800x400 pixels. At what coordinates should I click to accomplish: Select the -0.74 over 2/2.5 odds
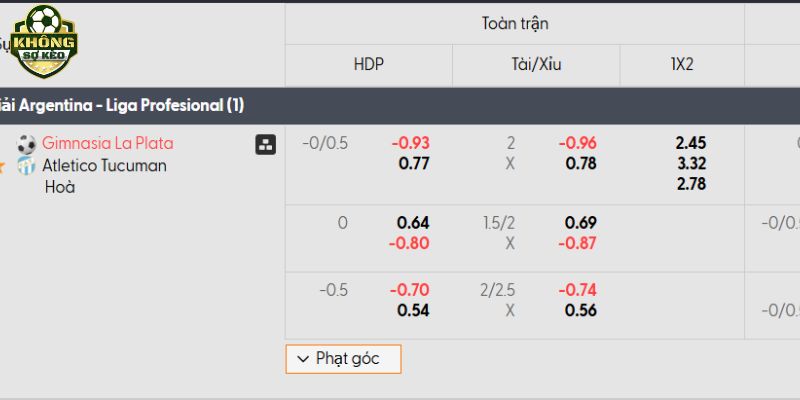pyautogui.click(x=578, y=290)
